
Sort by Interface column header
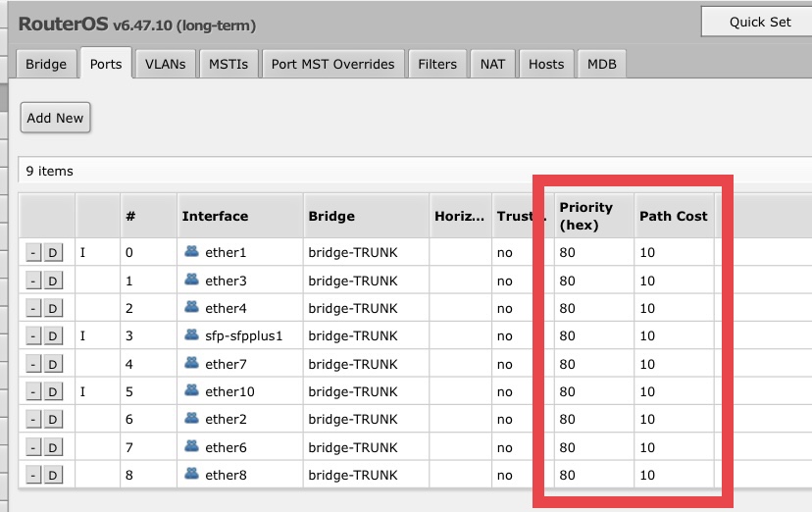[240, 216]
